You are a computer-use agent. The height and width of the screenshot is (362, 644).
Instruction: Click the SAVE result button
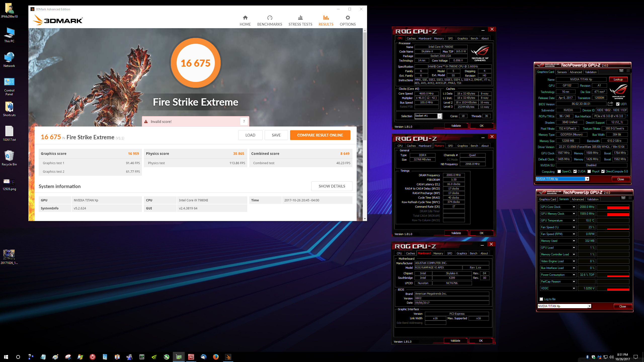(x=276, y=135)
